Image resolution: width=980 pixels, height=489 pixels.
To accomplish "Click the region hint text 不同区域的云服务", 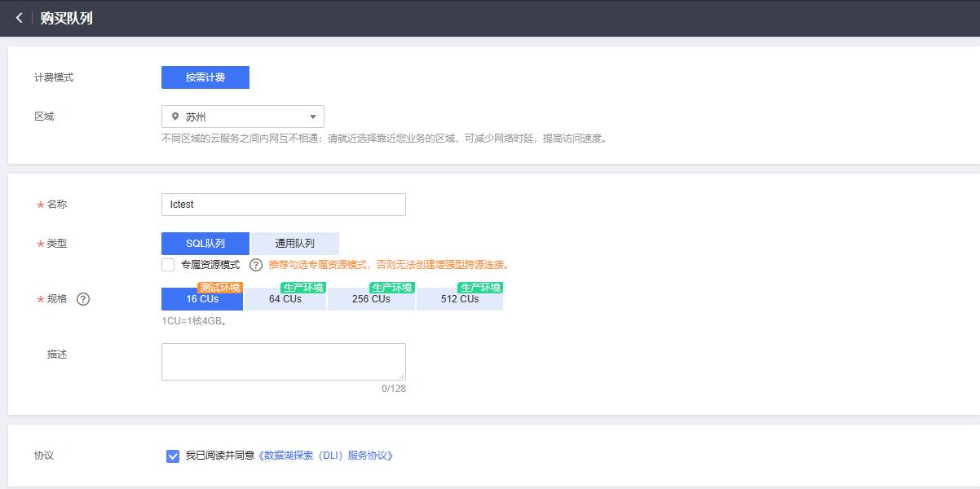I will (385, 139).
